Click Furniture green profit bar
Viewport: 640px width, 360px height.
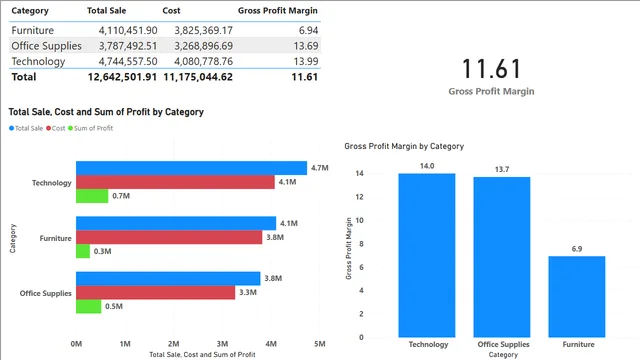click(x=83, y=251)
